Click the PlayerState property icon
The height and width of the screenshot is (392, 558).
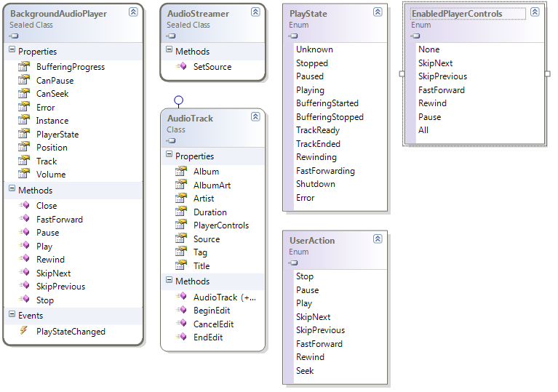point(24,134)
